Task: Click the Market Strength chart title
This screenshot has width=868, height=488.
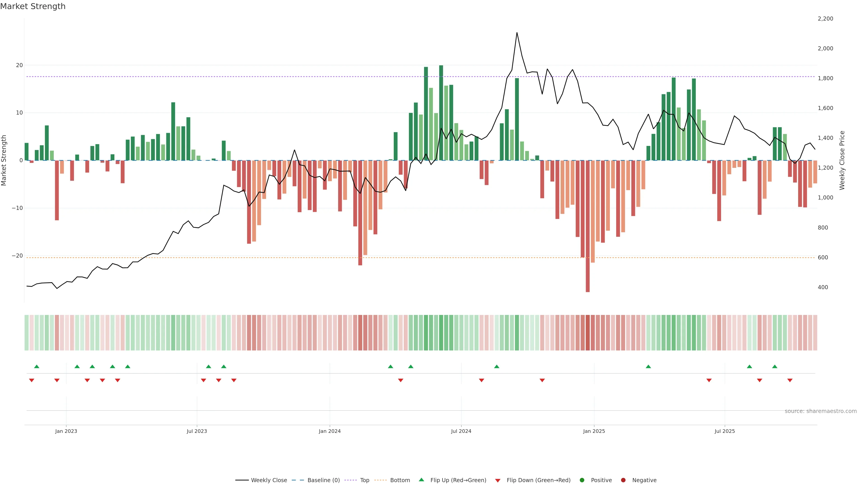Action: tap(33, 6)
